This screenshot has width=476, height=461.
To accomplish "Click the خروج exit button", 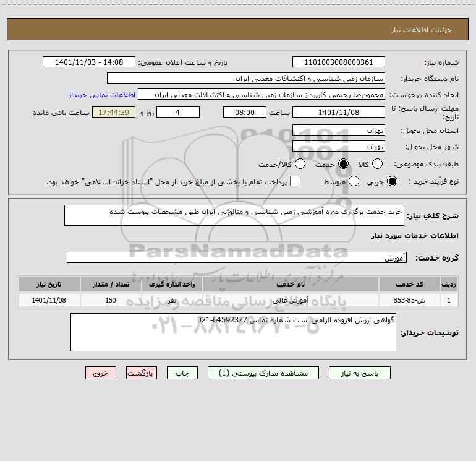I will [101, 373].
